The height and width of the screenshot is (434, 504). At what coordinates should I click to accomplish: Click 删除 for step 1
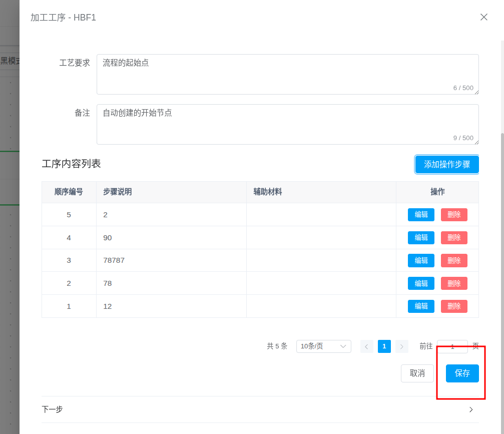pos(454,306)
